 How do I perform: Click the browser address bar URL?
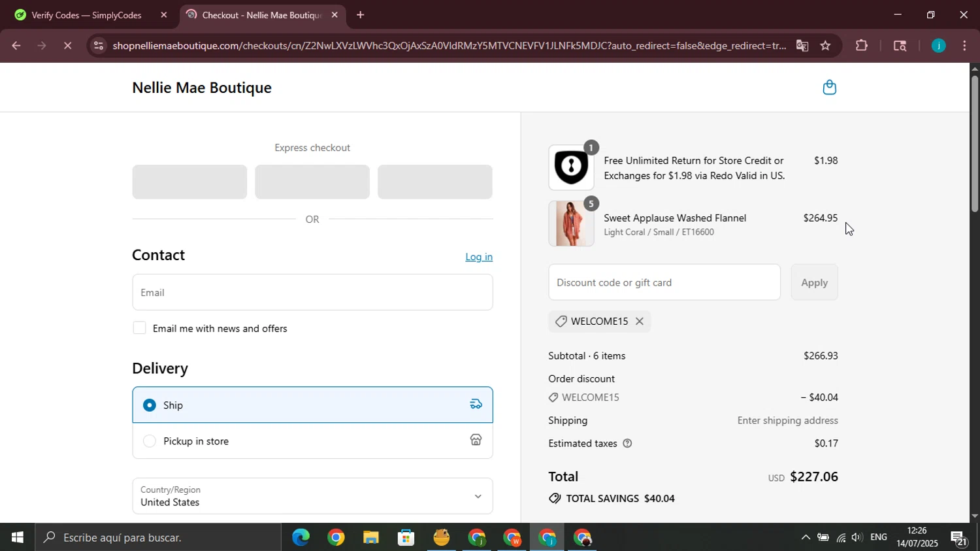(449, 46)
